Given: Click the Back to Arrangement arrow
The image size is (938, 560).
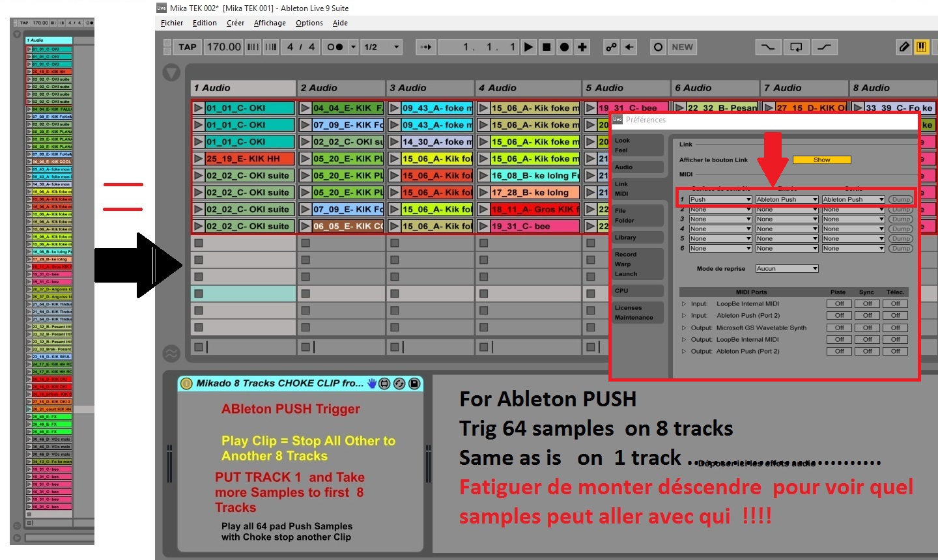Looking at the screenshot, I should [629, 47].
